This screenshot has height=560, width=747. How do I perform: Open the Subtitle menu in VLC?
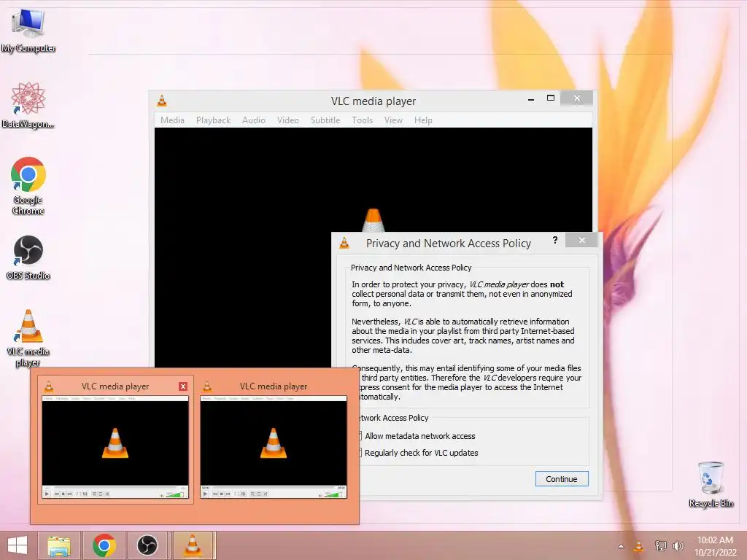click(x=325, y=120)
